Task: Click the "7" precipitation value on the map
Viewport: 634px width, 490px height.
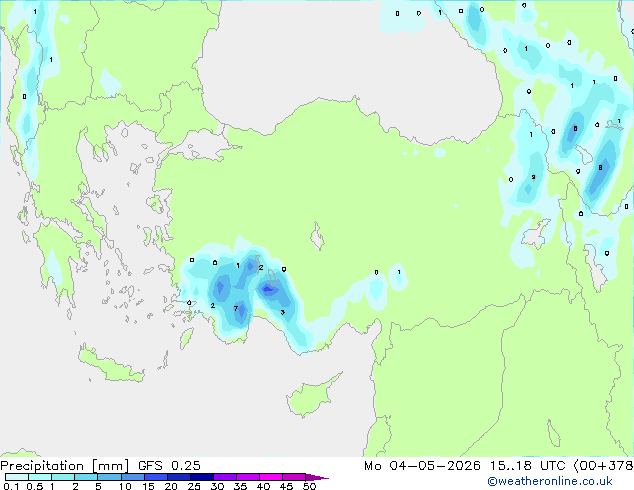Action: click(236, 308)
